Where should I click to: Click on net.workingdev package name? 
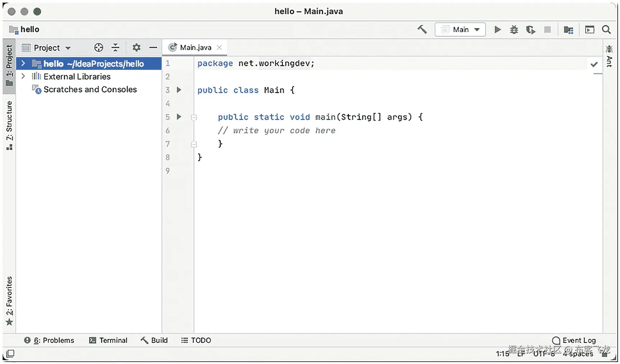point(274,63)
